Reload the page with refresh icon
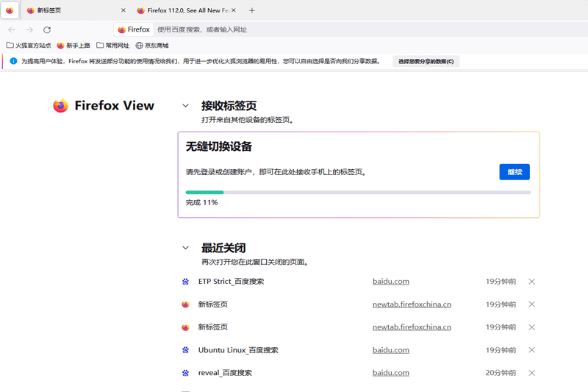 coord(47,29)
